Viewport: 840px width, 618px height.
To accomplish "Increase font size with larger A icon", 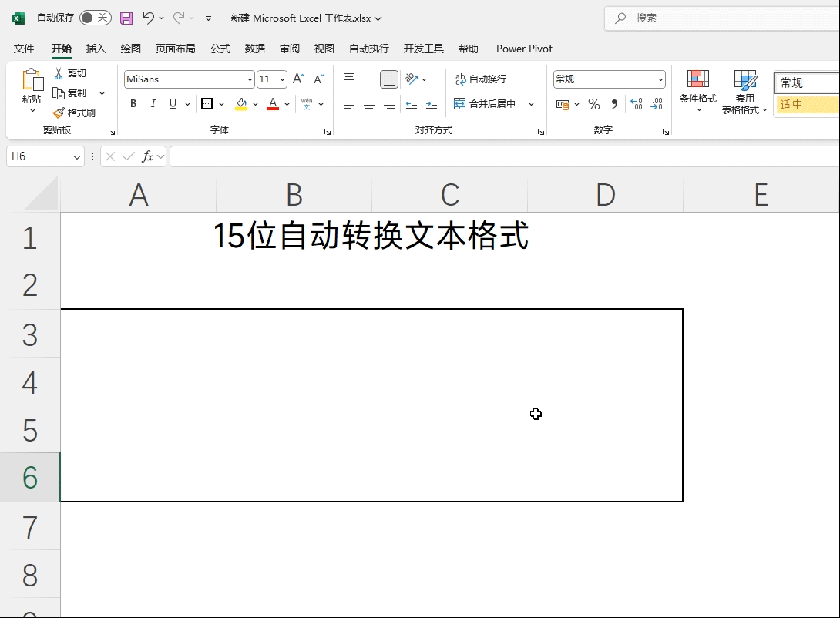I will [x=299, y=79].
